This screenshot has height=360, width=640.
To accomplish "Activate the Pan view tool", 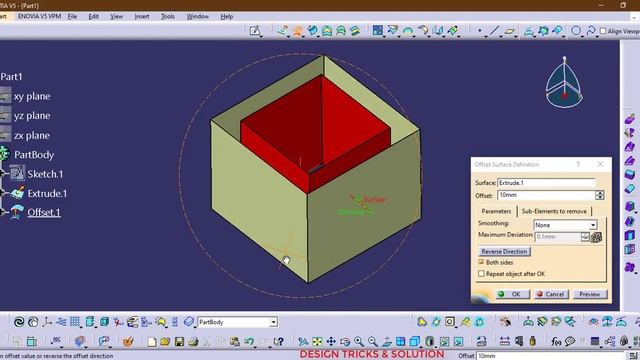I will pyautogui.click(x=331, y=341).
